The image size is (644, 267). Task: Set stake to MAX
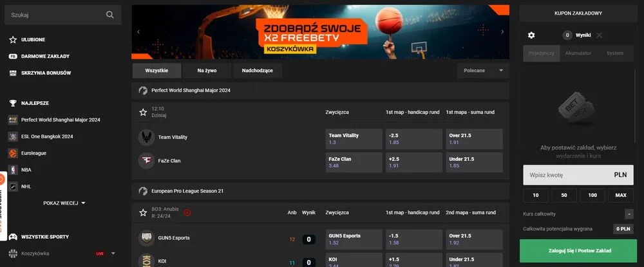(621, 195)
